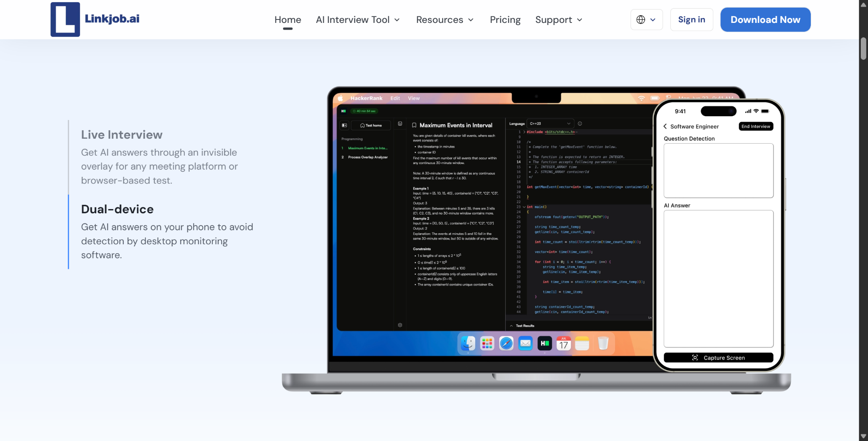Click the Test home button

pos(371,126)
